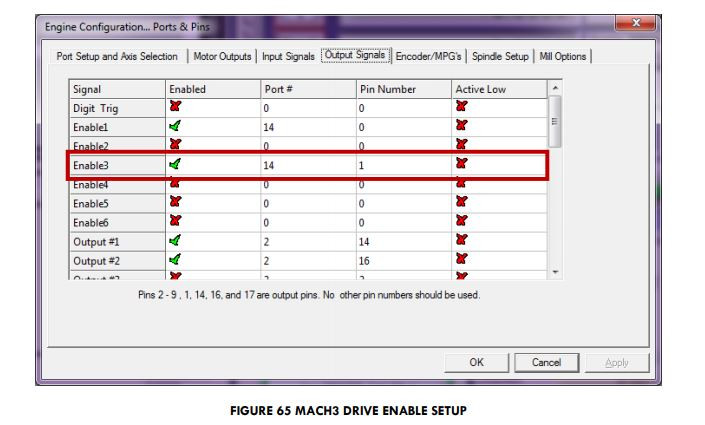Open the Spindle Setup tab
Screen dimensions: 705x425
pos(500,56)
